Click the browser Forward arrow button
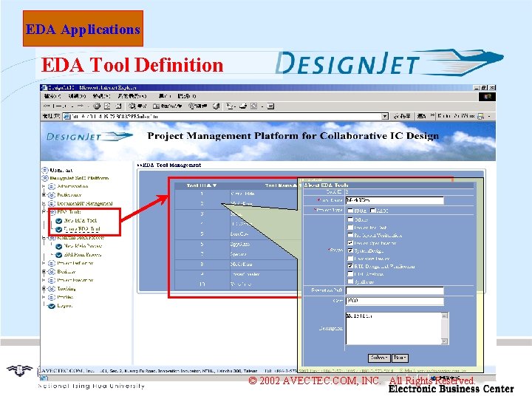The width and height of the screenshot is (532, 399). point(81,106)
